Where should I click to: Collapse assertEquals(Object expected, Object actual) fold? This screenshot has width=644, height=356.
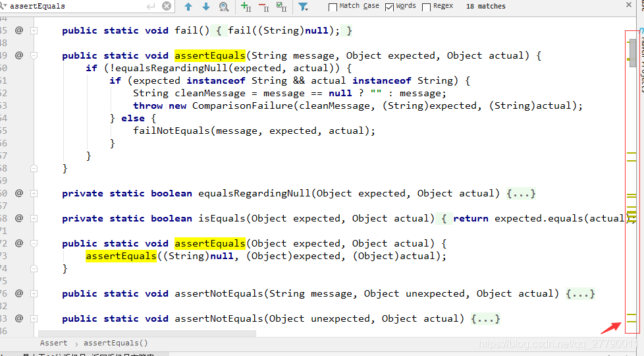coord(34,244)
